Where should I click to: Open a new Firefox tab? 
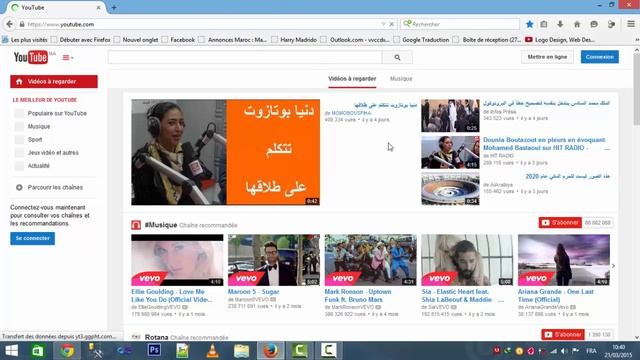coord(114,7)
